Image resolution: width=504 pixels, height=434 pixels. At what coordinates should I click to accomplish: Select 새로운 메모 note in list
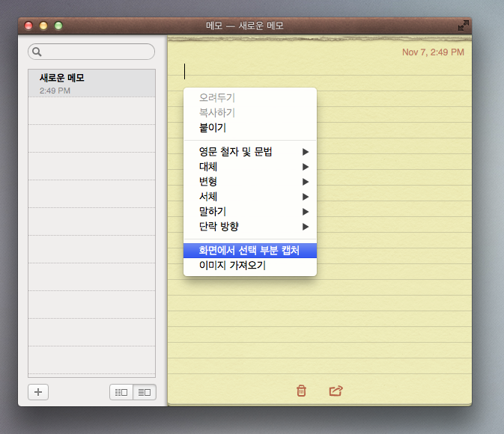click(91, 83)
